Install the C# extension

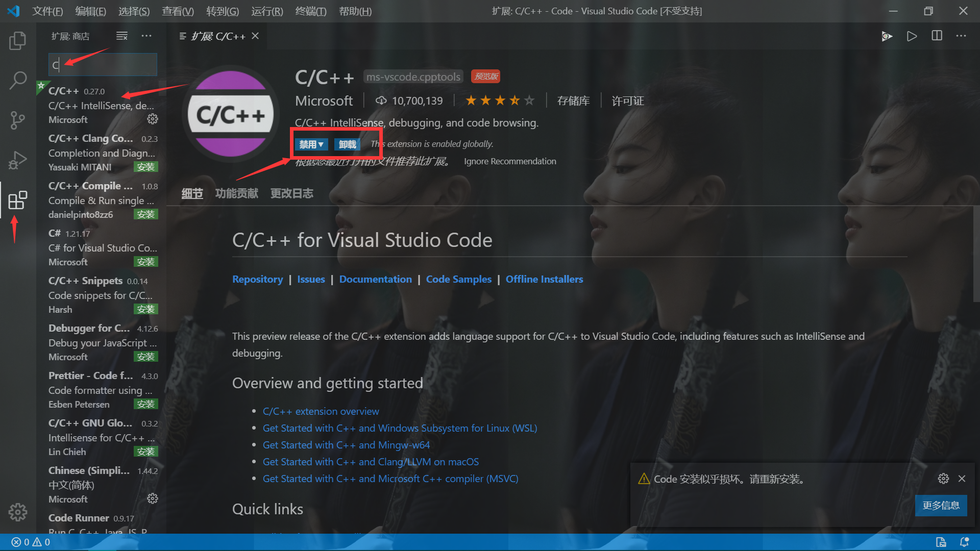(145, 262)
